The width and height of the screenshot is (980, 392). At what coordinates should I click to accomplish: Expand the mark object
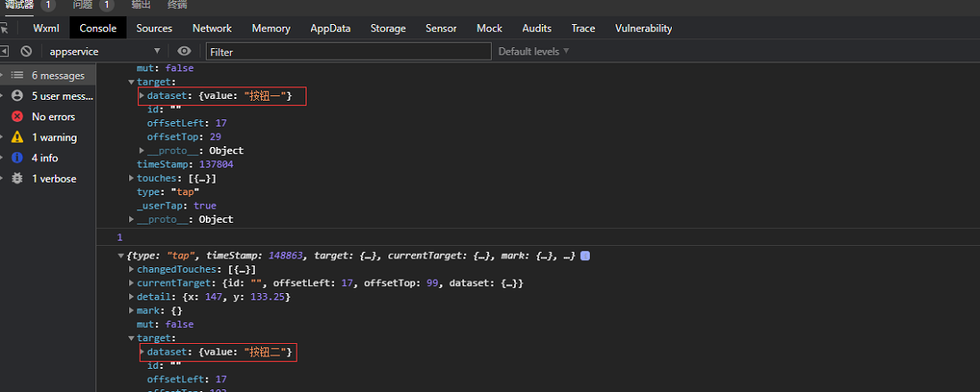point(131,311)
